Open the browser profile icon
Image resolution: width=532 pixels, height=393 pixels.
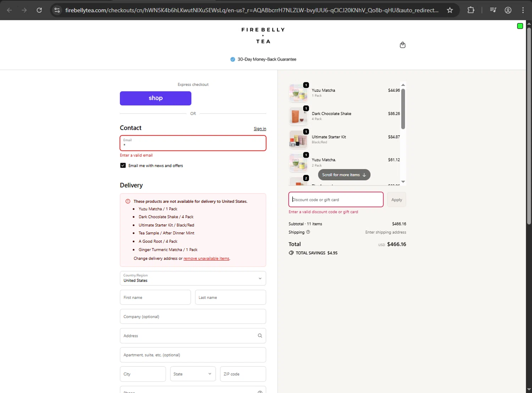coord(508,10)
